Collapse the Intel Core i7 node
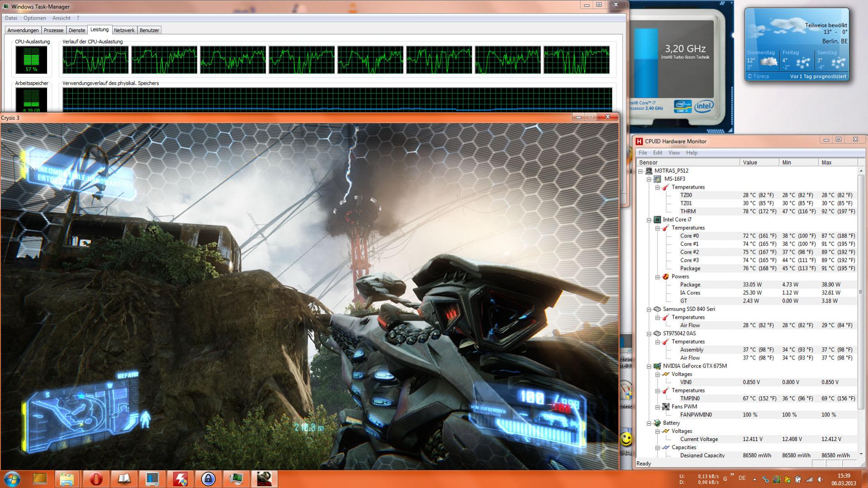 (x=649, y=220)
